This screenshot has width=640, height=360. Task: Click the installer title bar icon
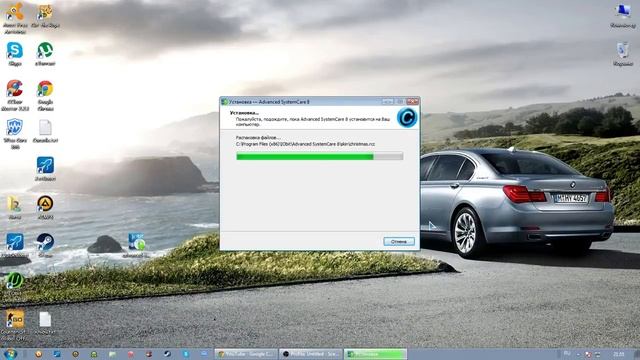click(x=224, y=102)
